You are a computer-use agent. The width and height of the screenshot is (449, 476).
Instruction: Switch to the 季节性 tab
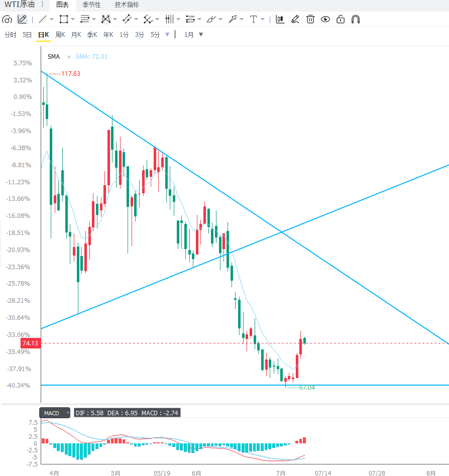(x=91, y=5)
